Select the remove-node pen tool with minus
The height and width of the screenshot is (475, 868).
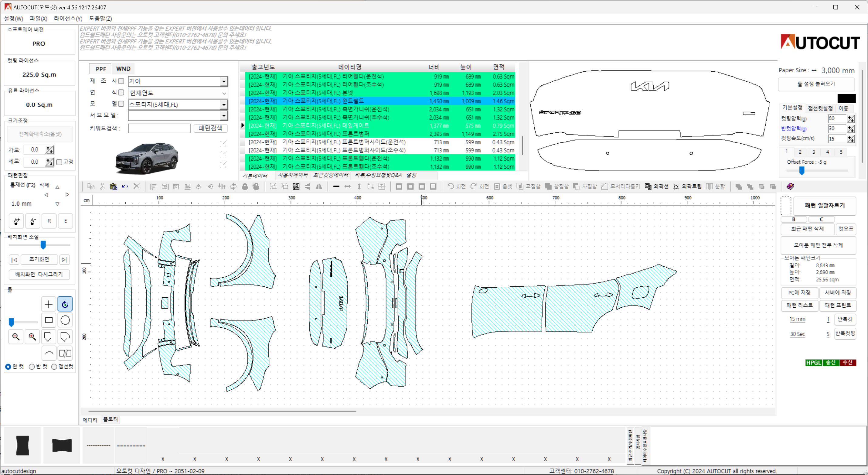pyautogui.click(x=33, y=221)
